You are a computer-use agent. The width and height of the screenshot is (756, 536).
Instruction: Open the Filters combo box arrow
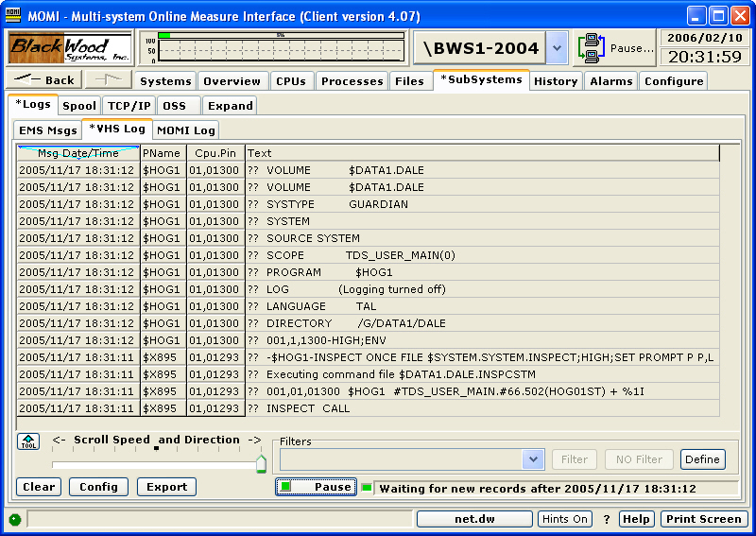533,459
